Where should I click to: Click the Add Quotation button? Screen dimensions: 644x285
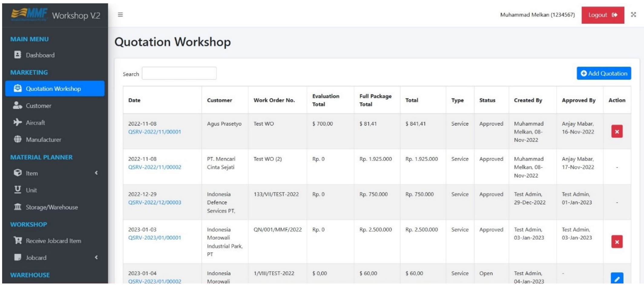tap(603, 73)
